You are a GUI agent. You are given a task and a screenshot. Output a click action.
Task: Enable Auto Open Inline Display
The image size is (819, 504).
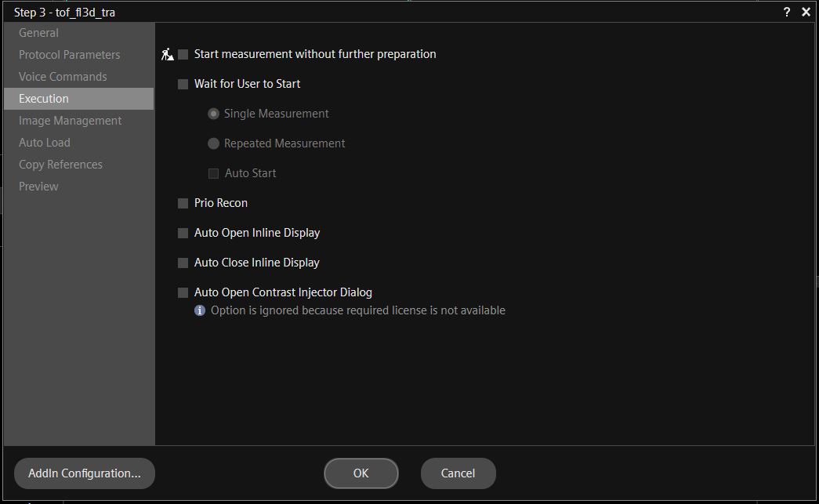183,232
